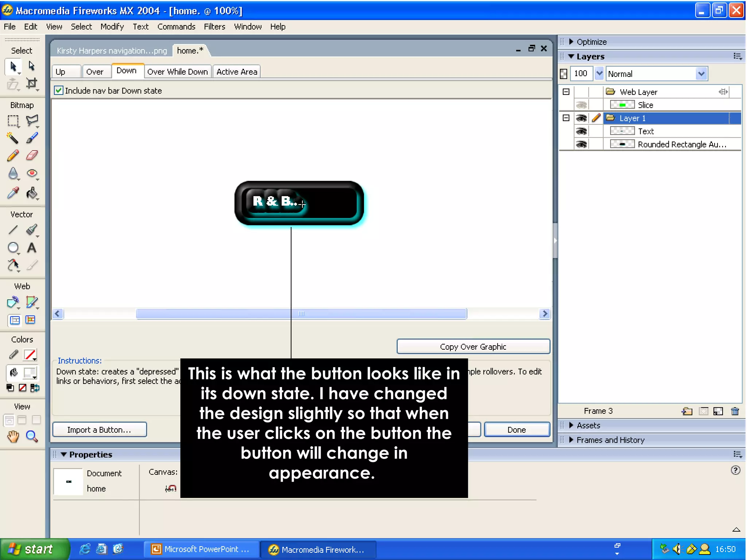Click the Import a Button button

pyautogui.click(x=99, y=430)
